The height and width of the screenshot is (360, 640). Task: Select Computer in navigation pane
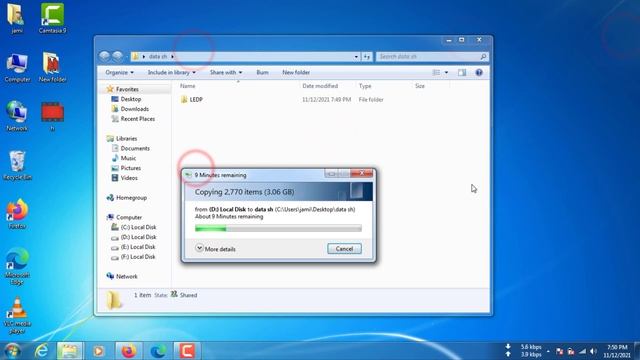[x=129, y=217]
